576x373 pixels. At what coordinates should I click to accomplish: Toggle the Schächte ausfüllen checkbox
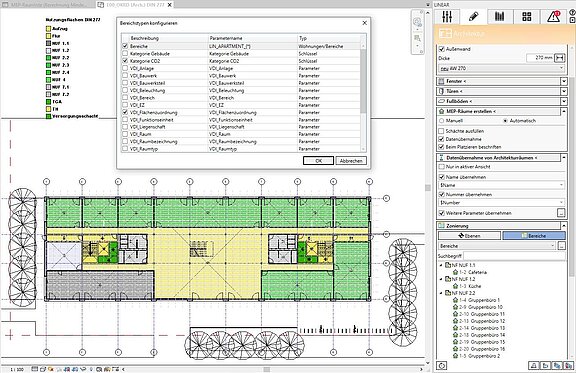[442, 131]
